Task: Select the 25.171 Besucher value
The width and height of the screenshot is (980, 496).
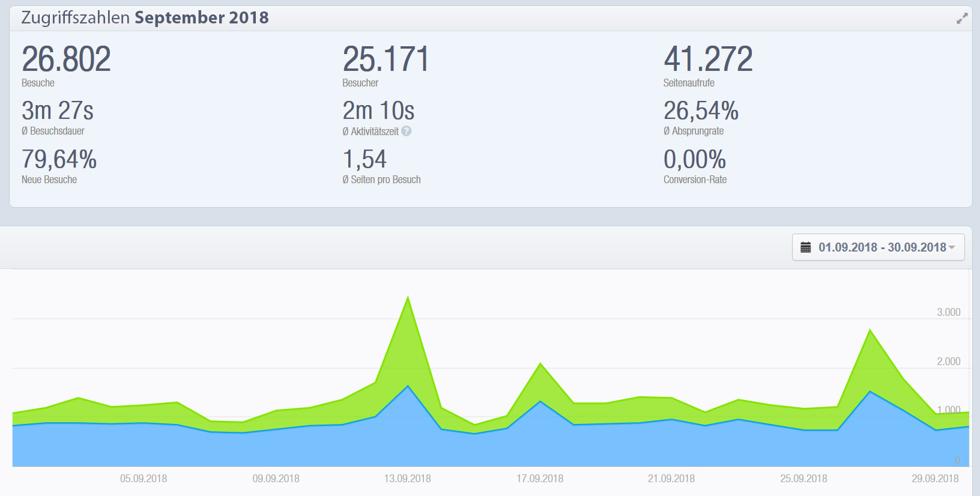Action: 386,59
